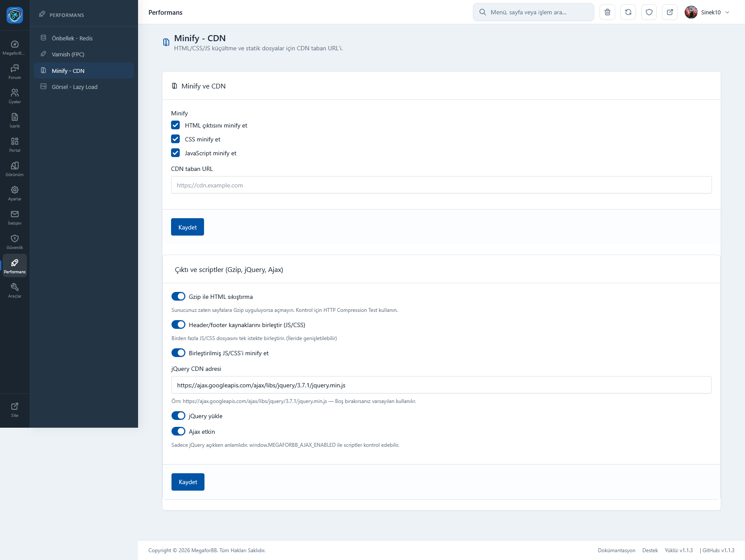Uncheck JavaScript minify et checkbox
Image resolution: width=745 pixels, height=560 pixels.
(175, 153)
